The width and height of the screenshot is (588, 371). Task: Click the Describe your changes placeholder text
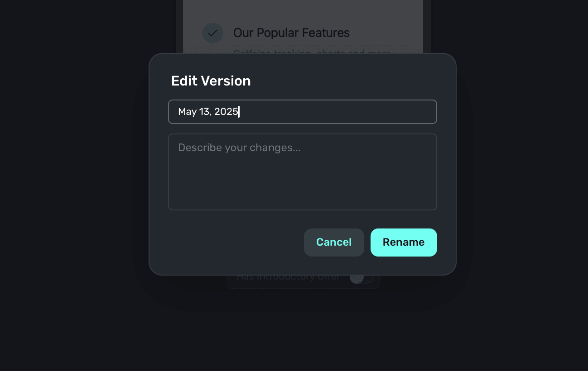click(239, 147)
